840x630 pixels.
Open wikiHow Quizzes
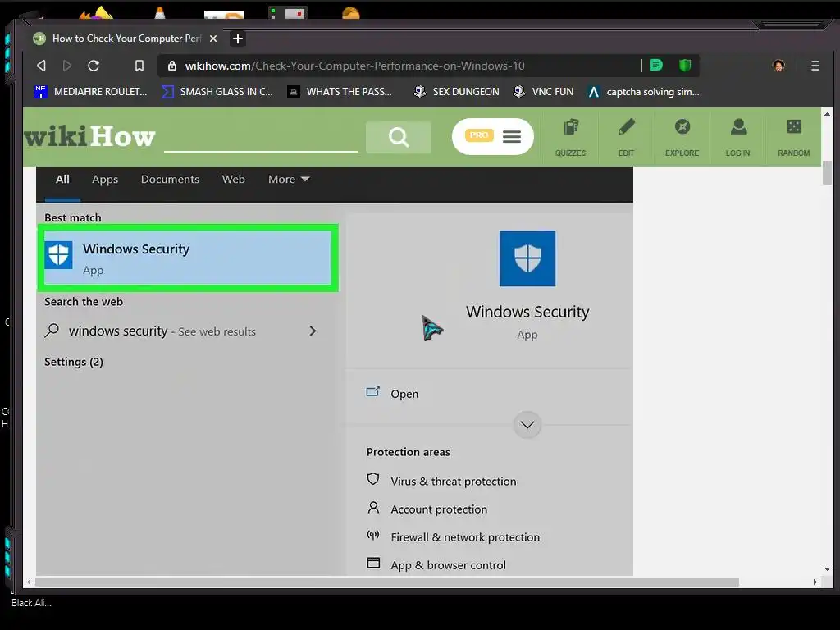(571, 138)
